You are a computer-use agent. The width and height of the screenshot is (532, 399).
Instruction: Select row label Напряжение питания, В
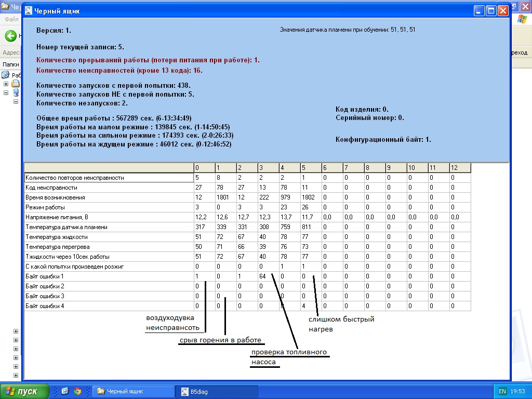pos(109,217)
